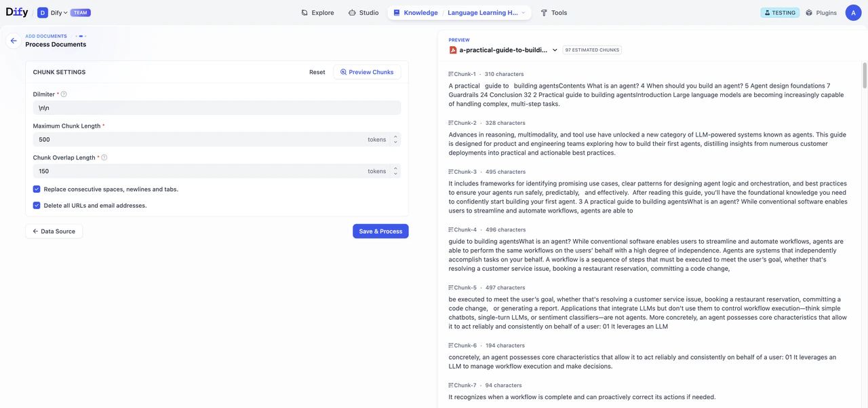
Task: Click the Explore compass icon
Action: click(x=304, y=12)
